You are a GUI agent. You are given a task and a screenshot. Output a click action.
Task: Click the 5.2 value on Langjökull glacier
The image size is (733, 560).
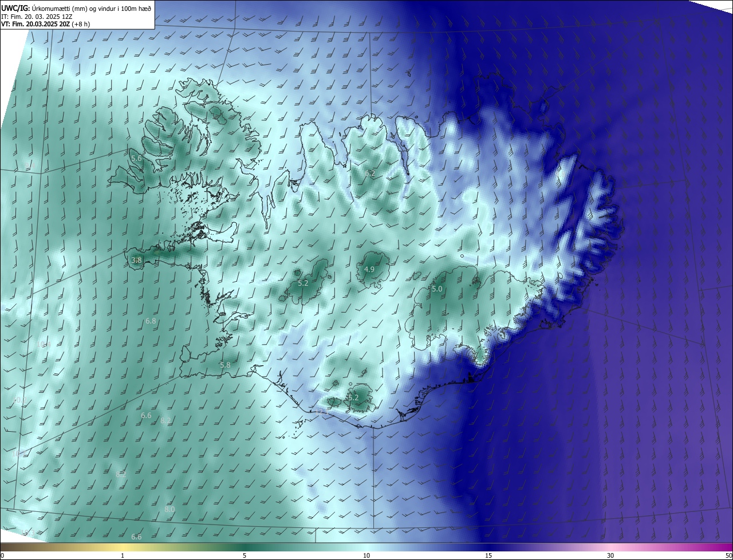pyautogui.click(x=304, y=283)
